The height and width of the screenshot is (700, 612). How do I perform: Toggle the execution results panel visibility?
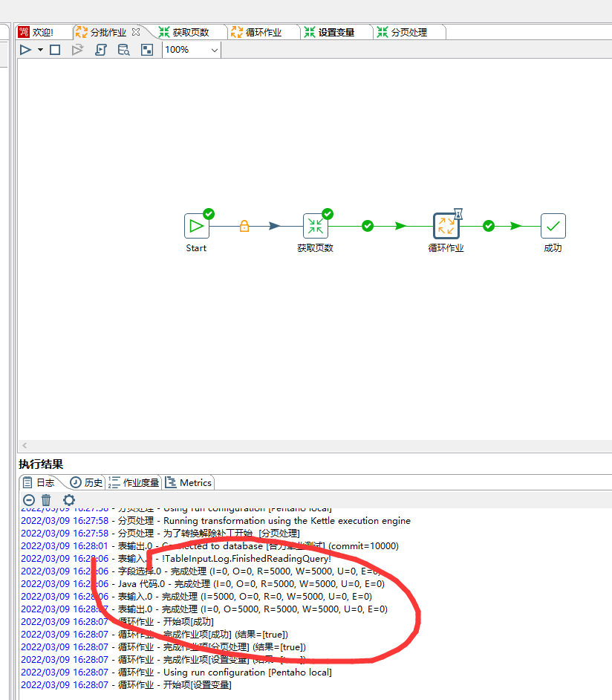[x=147, y=50]
